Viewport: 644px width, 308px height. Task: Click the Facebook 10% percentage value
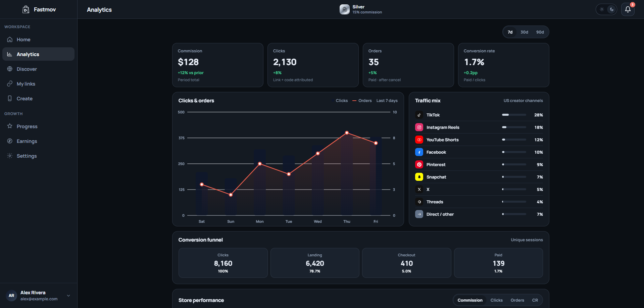[x=539, y=152]
